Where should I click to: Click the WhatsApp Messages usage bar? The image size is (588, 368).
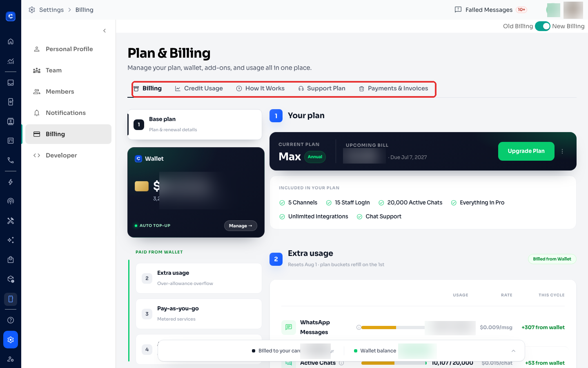tap(393, 328)
